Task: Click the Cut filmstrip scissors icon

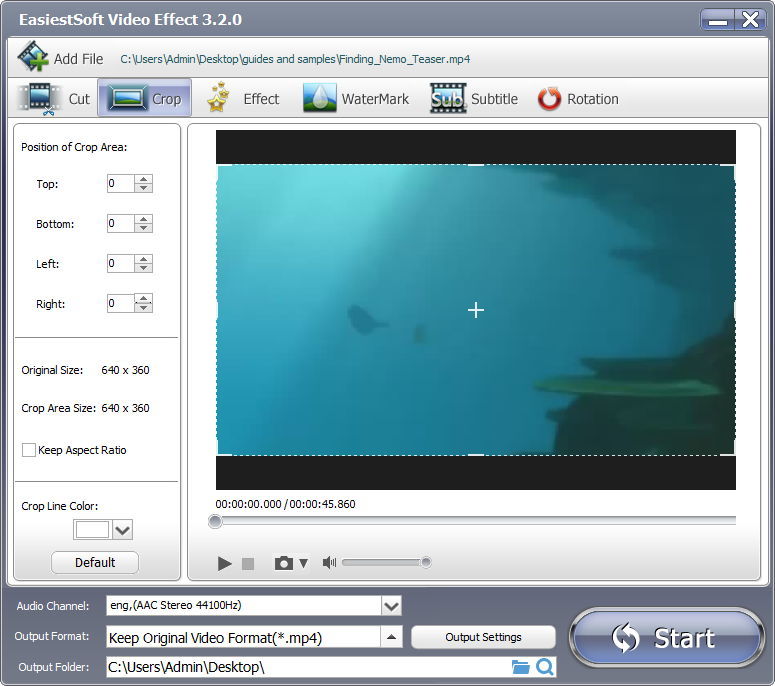Action: coord(39,98)
